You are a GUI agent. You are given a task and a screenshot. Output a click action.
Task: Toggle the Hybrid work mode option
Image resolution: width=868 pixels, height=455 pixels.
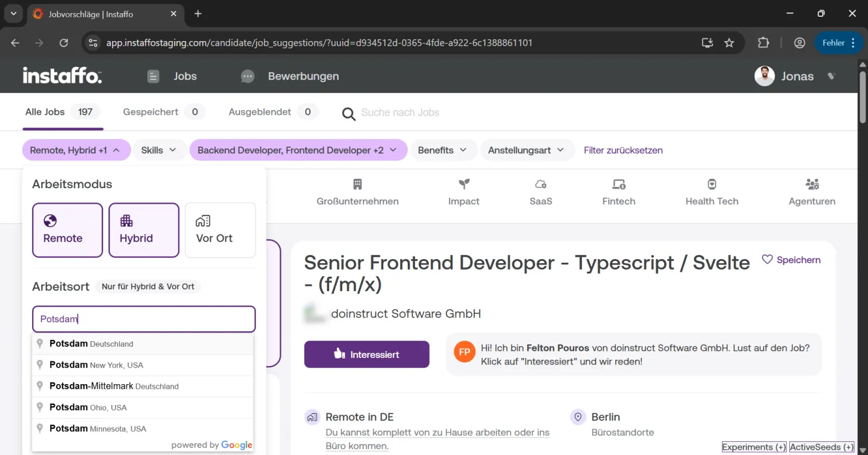tap(144, 230)
